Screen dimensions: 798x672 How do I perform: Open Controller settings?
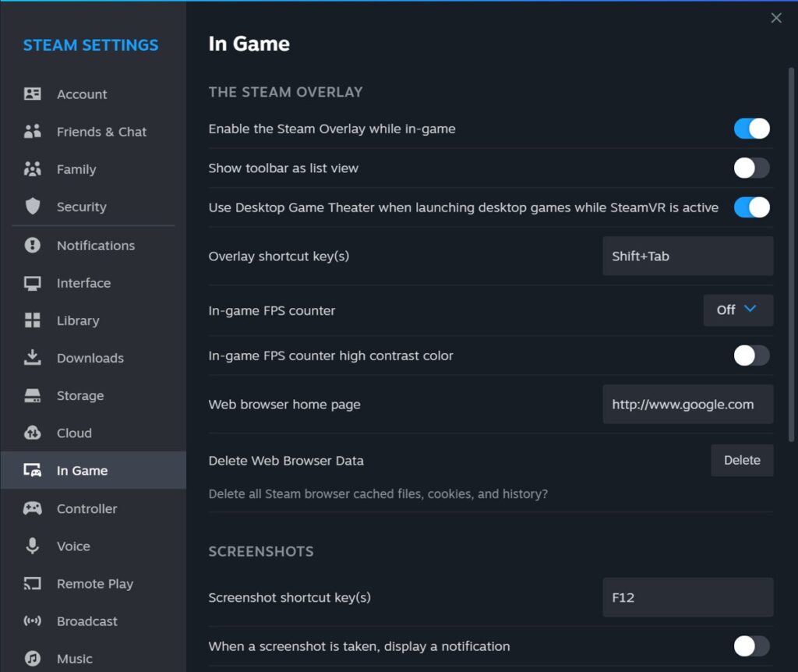click(94, 508)
